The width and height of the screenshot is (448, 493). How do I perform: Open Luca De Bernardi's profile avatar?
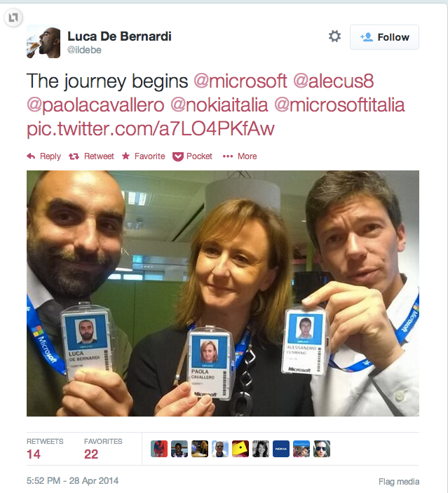point(43,41)
